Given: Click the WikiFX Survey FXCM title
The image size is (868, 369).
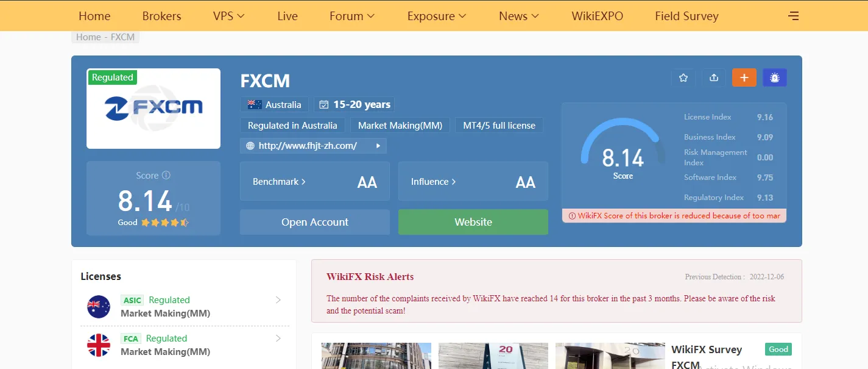Looking at the screenshot, I should point(707,357).
